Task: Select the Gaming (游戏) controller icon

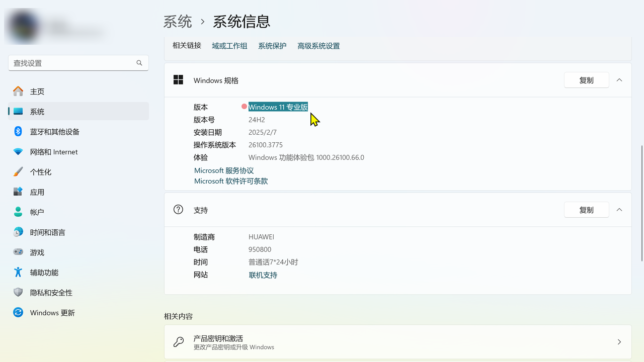Action: pyautogui.click(x=18, y=252)
